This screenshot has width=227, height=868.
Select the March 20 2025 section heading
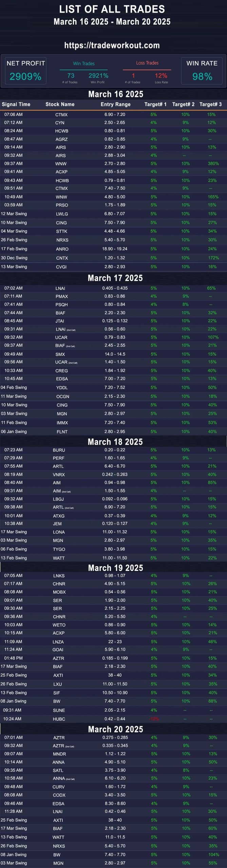(x=116, y=729)
